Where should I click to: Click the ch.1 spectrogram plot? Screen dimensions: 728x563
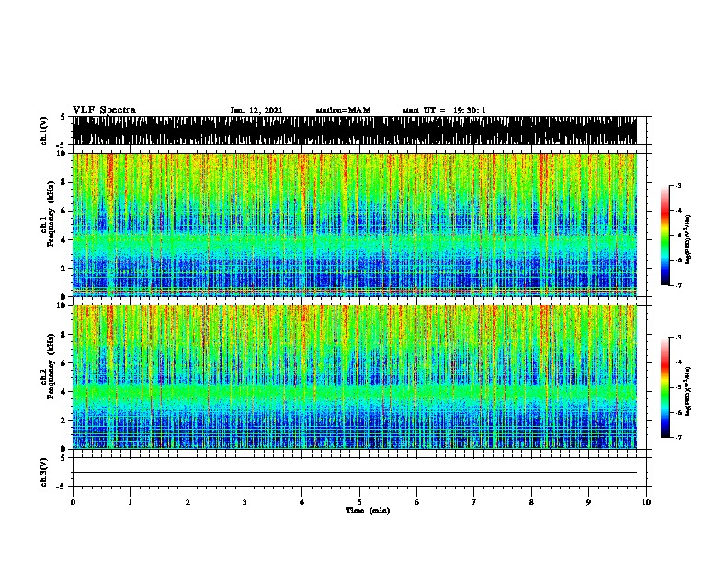tap(354, 224)
